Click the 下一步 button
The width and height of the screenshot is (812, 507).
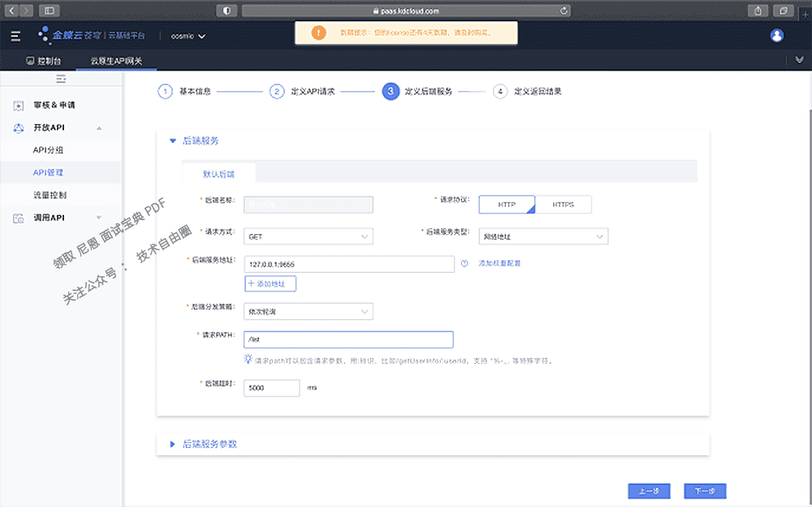click(704, 491)
